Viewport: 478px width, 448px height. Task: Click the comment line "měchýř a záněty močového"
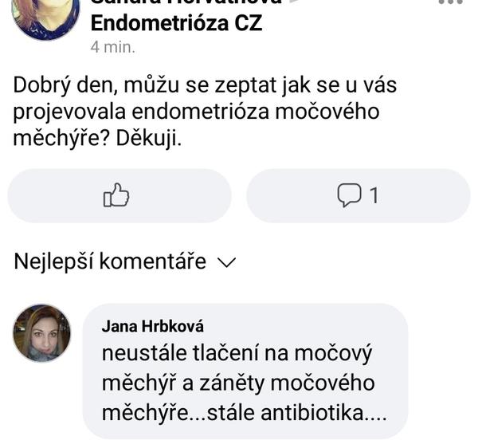point(238,383)
